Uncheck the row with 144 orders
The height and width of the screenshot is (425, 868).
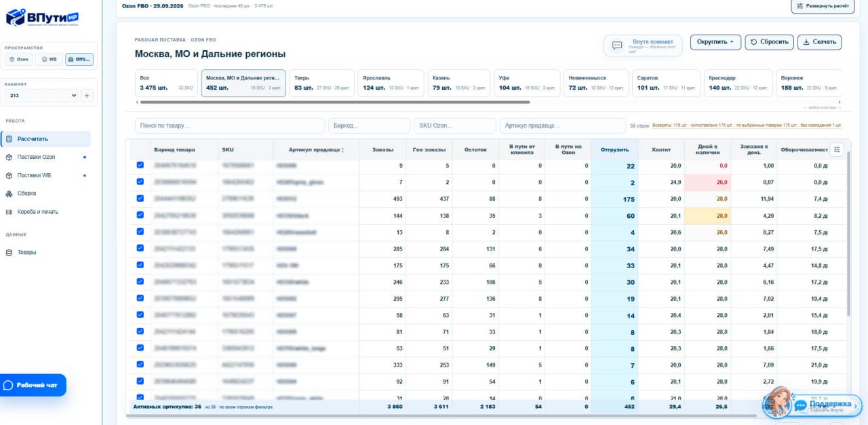tap(140, 215)
